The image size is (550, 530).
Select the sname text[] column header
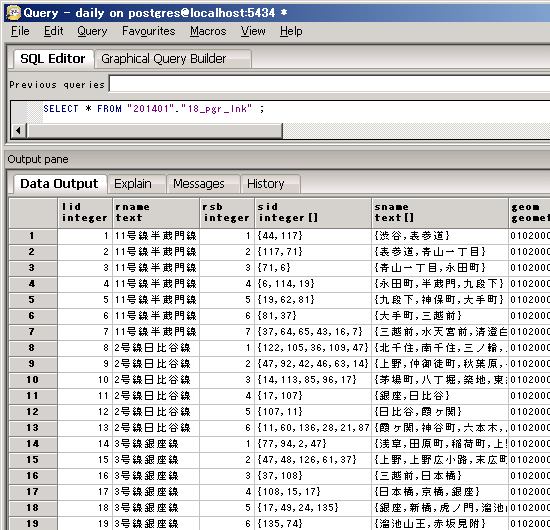[x=440, y=213]
